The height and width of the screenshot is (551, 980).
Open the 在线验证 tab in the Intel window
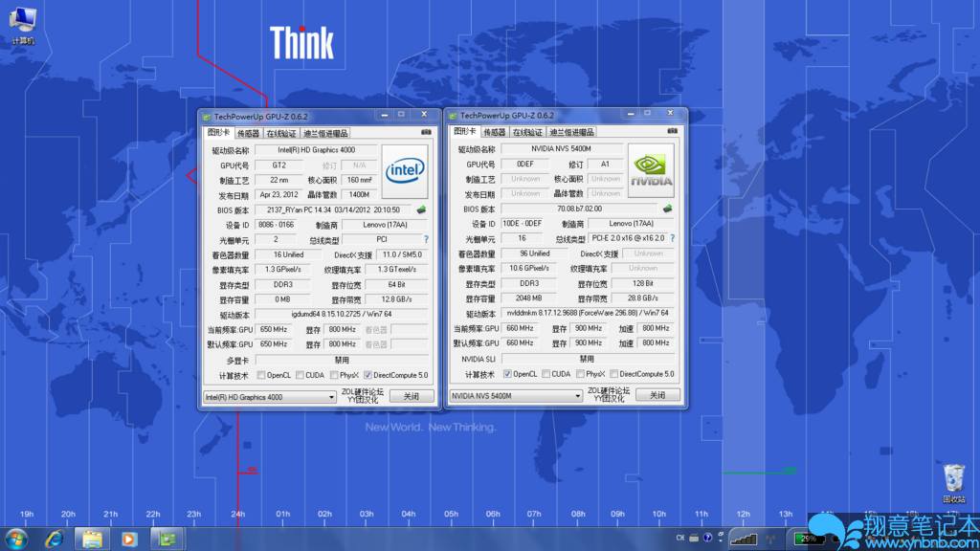tap(281, 133)
